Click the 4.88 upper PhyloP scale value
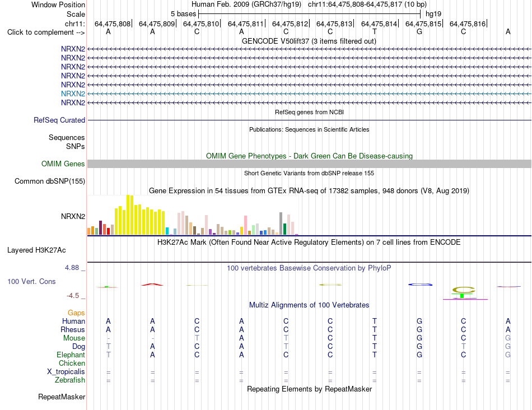The image size is (532, 410). click(72, 267)
